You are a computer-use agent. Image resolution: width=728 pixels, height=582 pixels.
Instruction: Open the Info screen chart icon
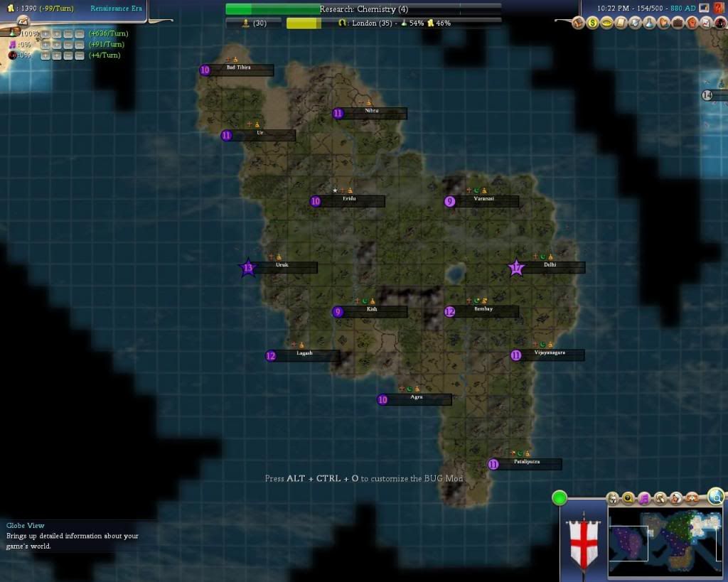tap(706, 22)
